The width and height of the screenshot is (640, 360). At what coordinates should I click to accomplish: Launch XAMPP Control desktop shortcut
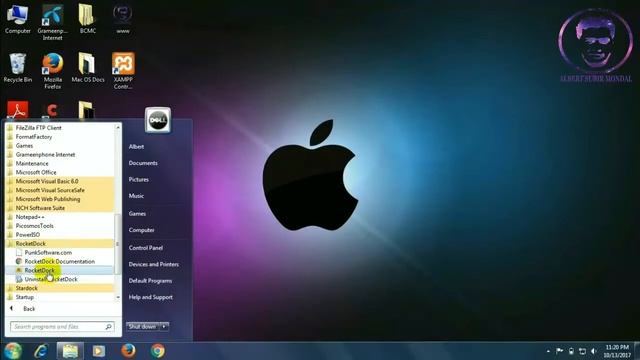tap(123, 71)
